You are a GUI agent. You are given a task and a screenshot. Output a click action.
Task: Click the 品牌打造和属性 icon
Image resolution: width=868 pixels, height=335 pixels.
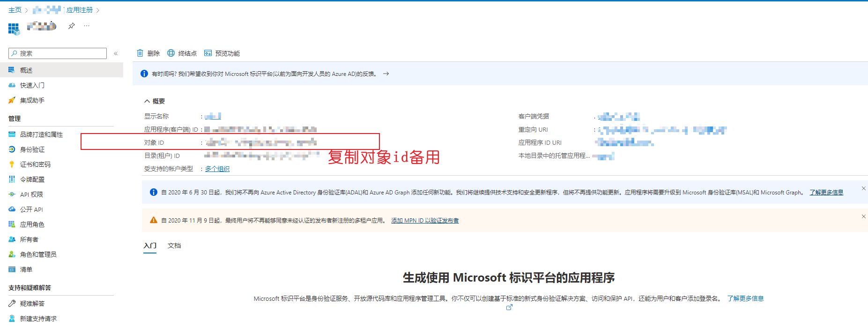[x=12, y=134]
